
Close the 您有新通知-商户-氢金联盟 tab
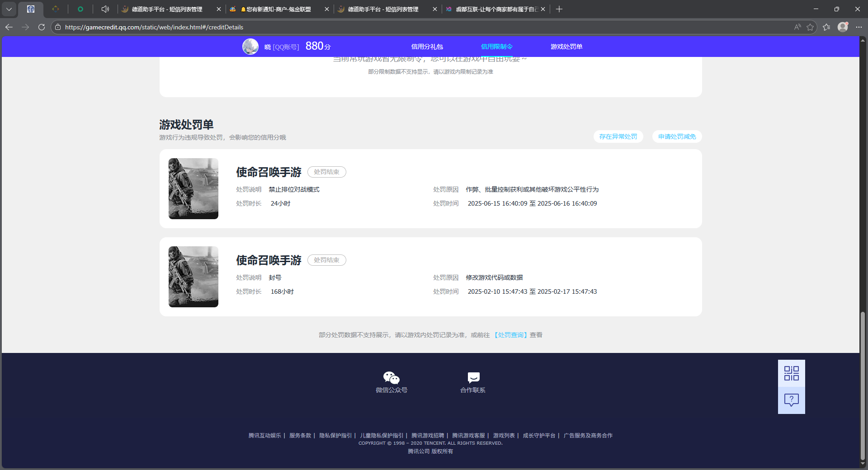327,9
